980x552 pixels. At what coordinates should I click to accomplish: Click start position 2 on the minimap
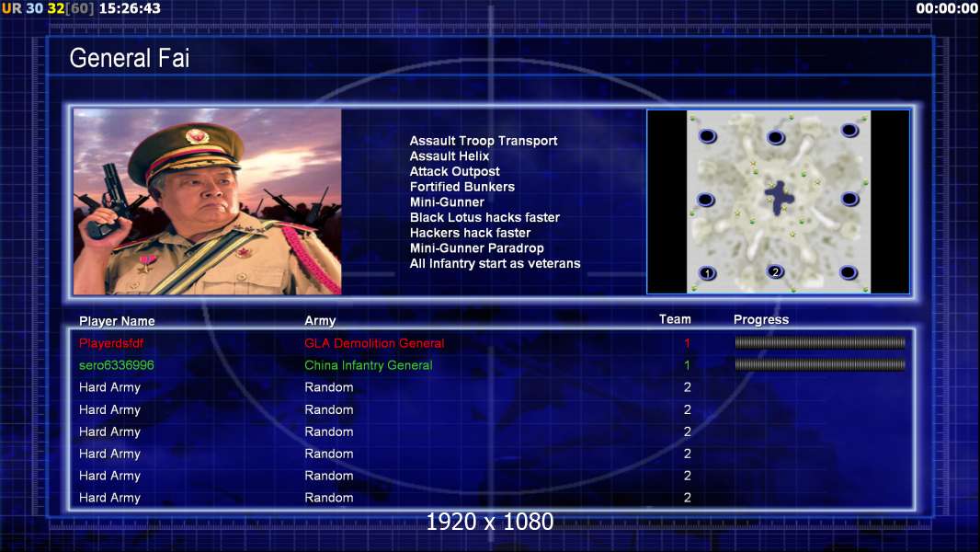point(775,272)
